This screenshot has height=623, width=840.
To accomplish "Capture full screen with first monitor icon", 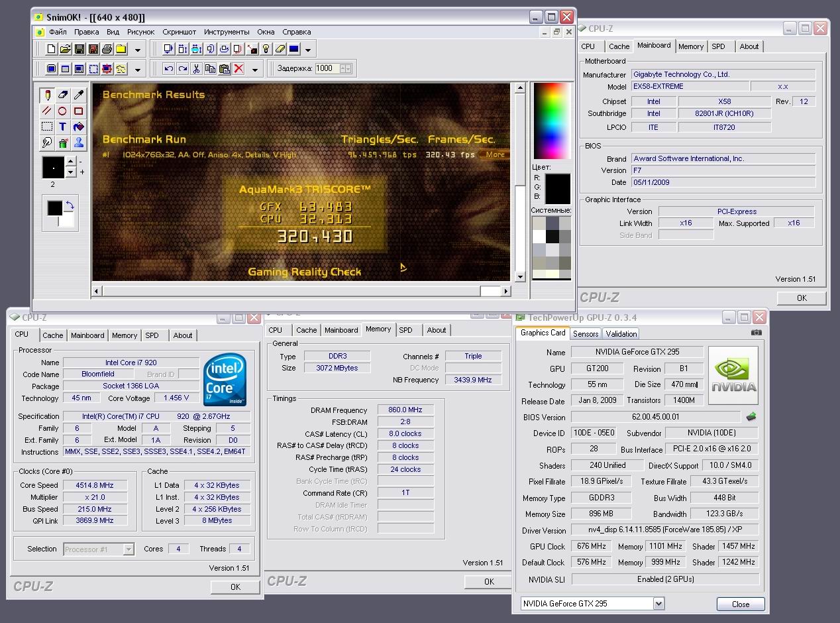I will click(52, 68).
